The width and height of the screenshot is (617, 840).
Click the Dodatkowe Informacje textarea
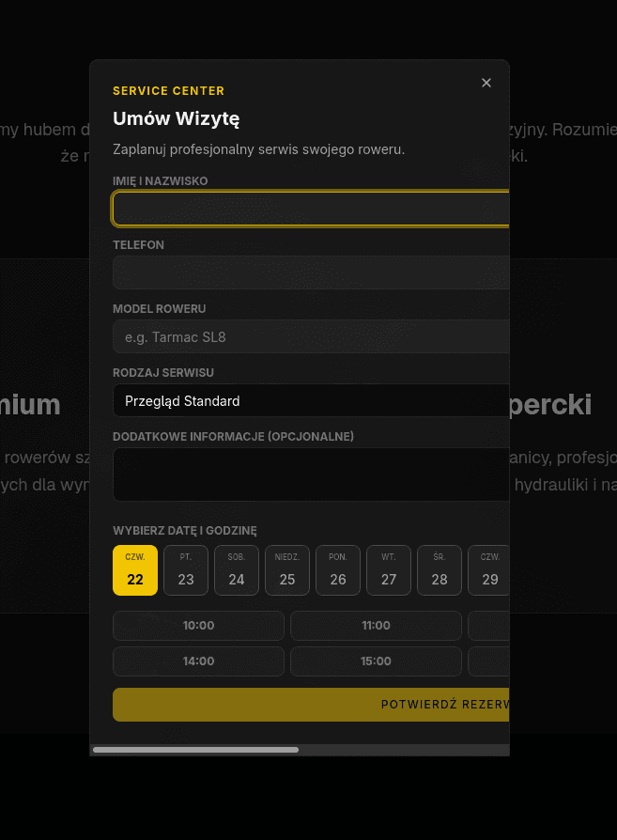pyautogui.click(x=311, y=474)
